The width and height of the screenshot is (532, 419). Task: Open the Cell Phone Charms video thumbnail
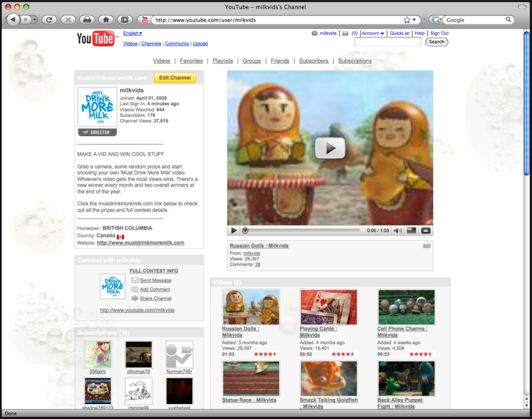406,307
